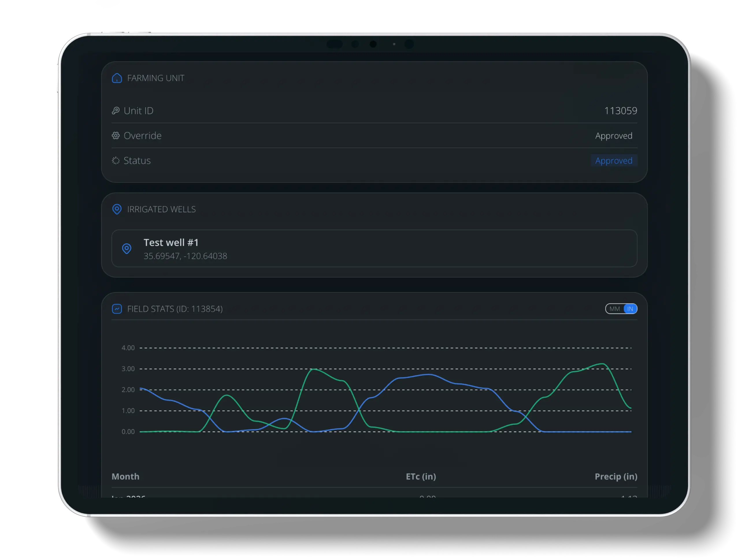This screenshot has width=751, height=560.
Task: Open the Month column header
Action: pyautogui.click(x=125, y=476)
